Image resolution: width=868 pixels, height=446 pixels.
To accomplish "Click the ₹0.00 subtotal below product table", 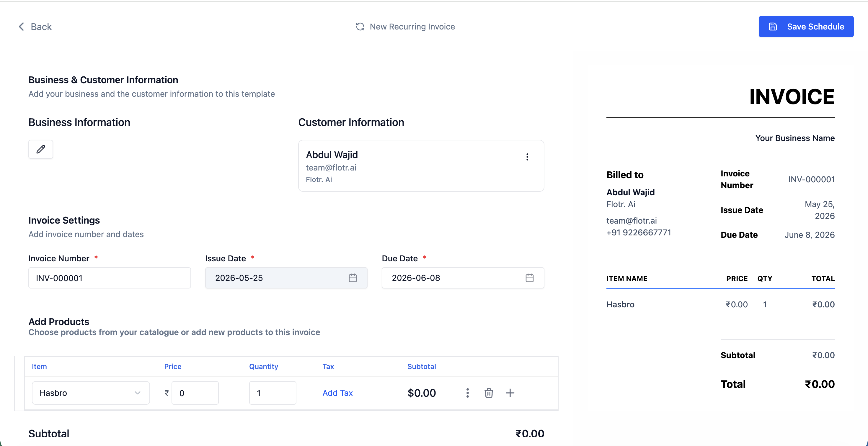I will tap(530, 434).
